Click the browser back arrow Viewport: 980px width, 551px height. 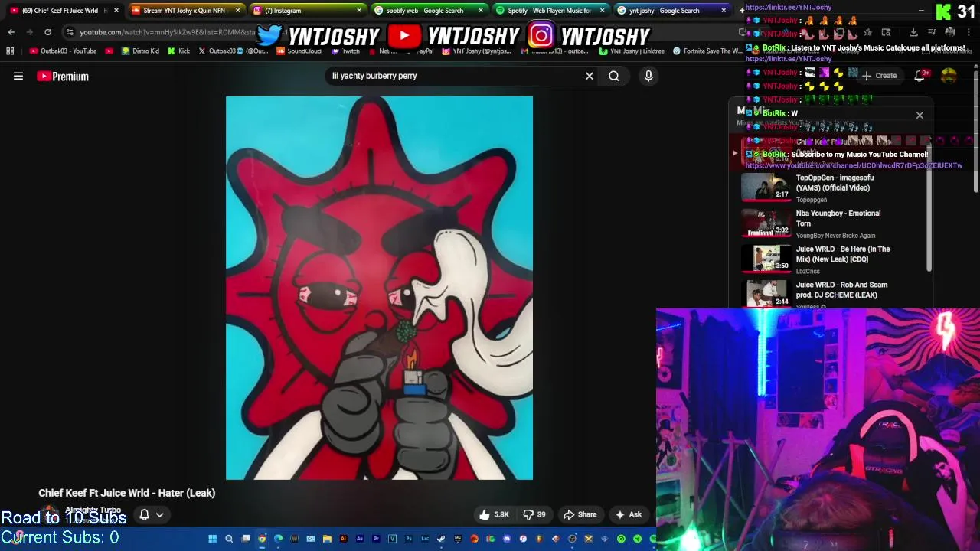click(11, 32)
